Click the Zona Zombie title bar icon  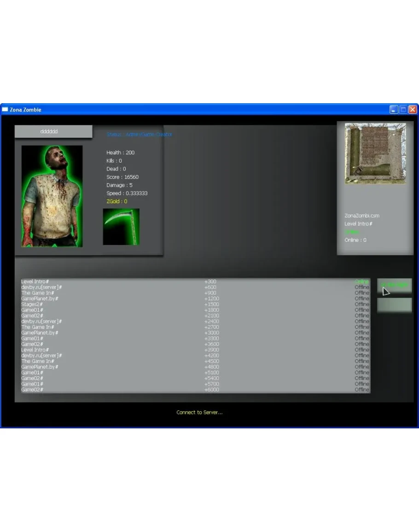(5, 110)
